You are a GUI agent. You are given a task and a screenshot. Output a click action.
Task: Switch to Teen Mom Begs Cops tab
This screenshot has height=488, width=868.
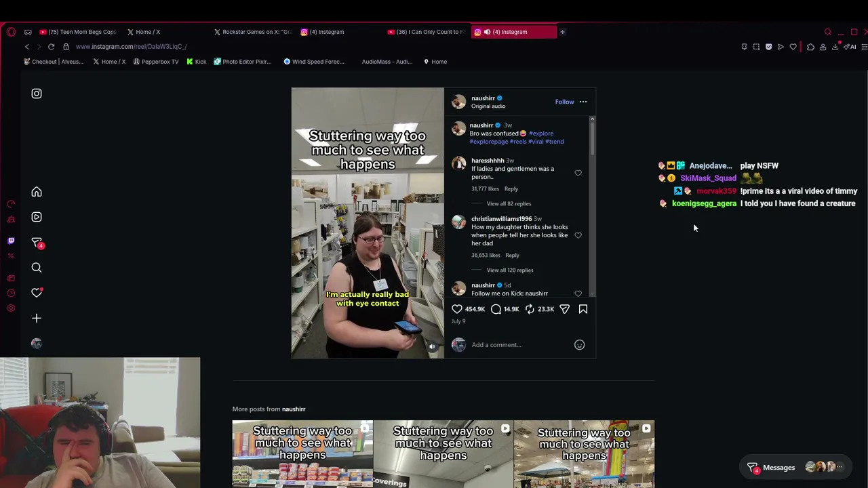click(x=78, y=32)
